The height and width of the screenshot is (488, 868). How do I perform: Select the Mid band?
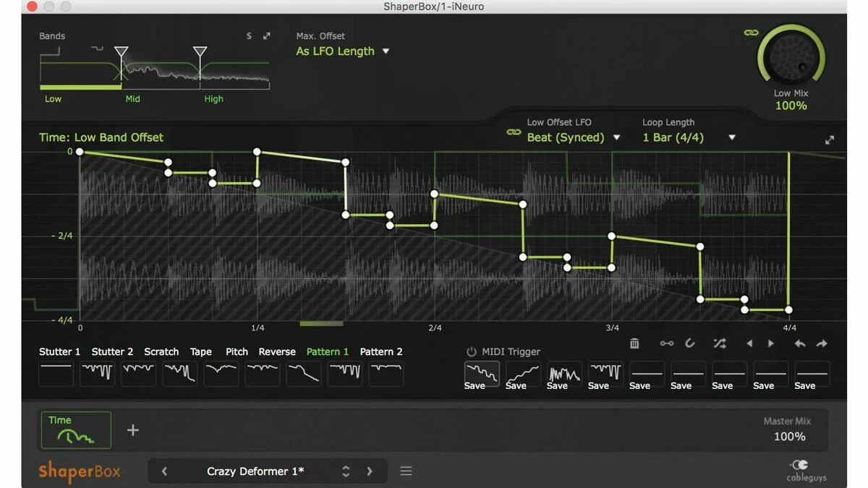pos(133,99)
